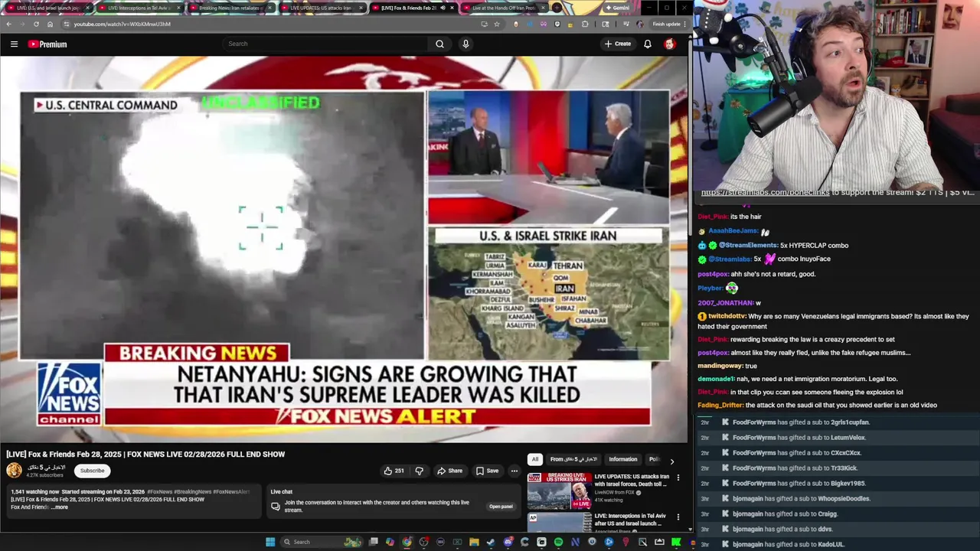
Task: Open YouTube notifications bell
Action: [x=647, y=44]
